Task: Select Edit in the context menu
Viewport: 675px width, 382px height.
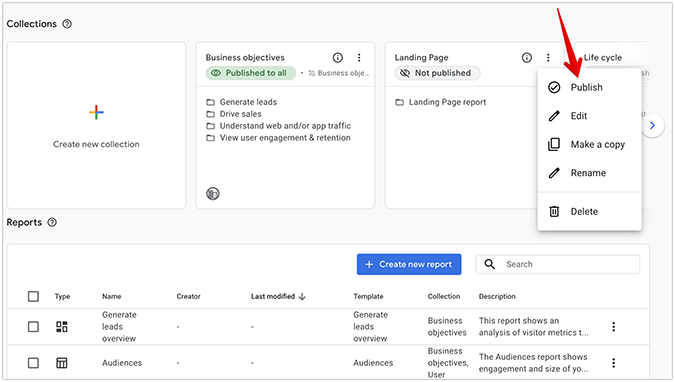Action: [x=589, y=116]
